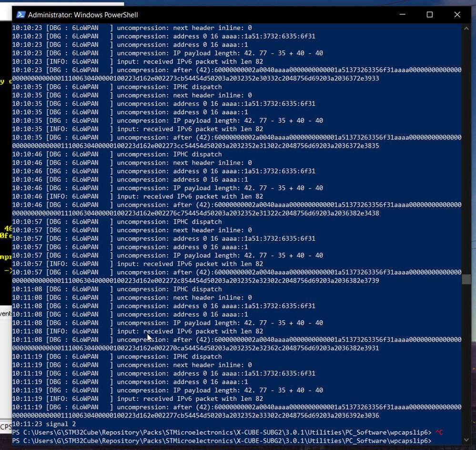Click the hex line ending in 2036372e3835
The height and width of the screenshot is (450, 476).
pyautogui.click(x=195, y=146)
